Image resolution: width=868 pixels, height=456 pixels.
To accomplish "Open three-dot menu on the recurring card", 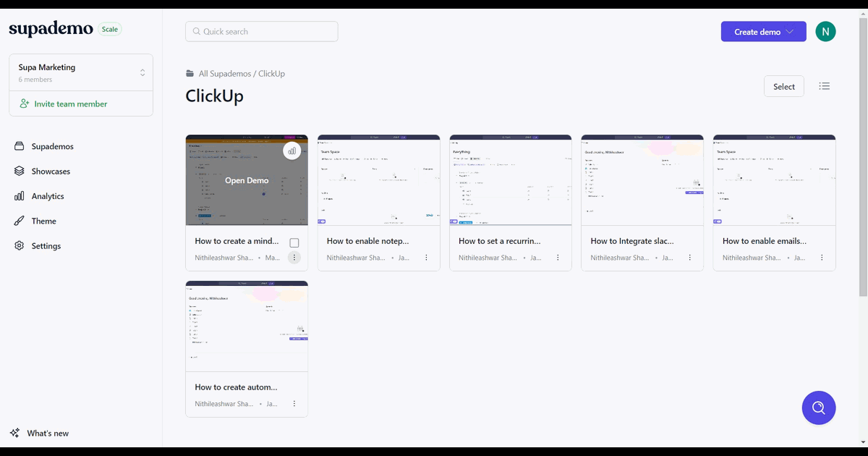I will (558, 258).
